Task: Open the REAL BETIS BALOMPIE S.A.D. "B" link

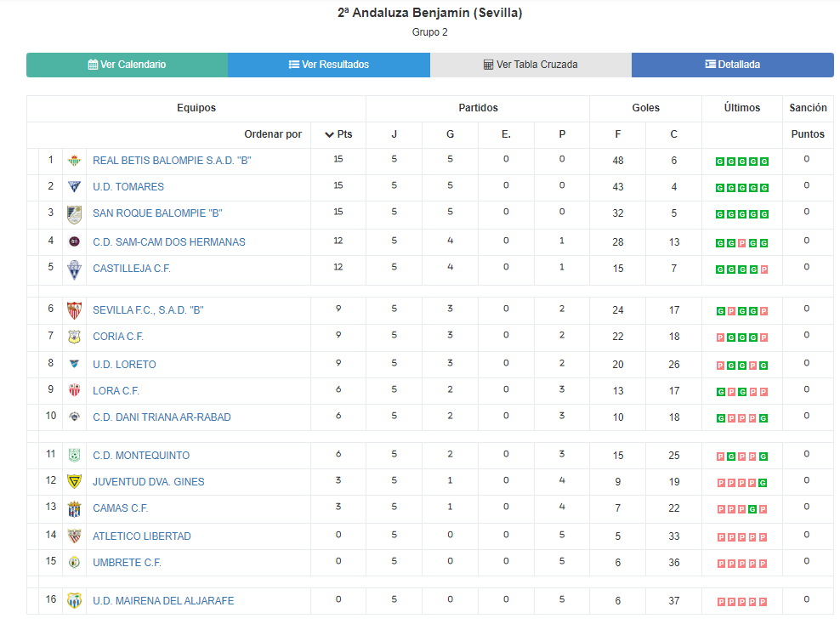Action: [x=172, y=161]
